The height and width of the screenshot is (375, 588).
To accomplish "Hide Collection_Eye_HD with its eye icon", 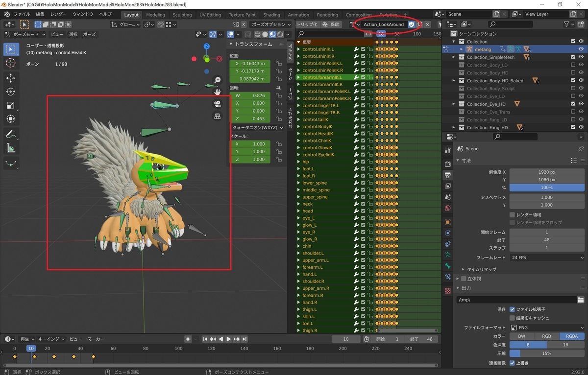I will tap(581, 104).
